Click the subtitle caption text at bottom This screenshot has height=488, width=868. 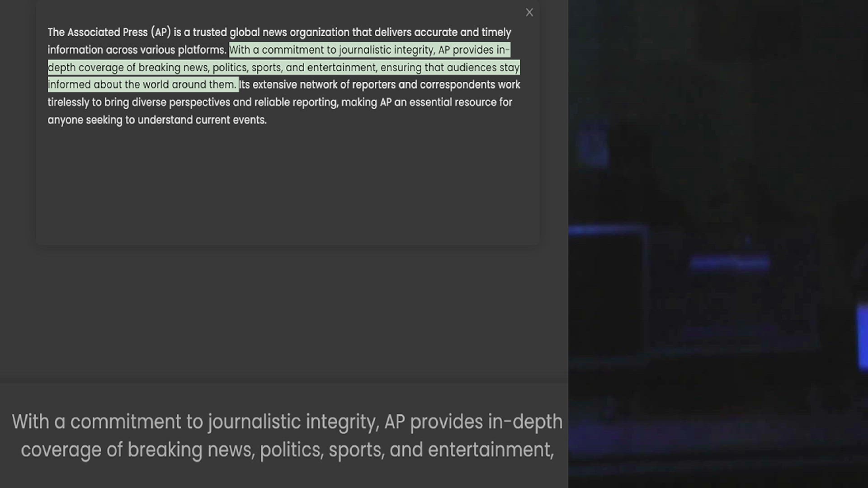[x=287, y=436]
